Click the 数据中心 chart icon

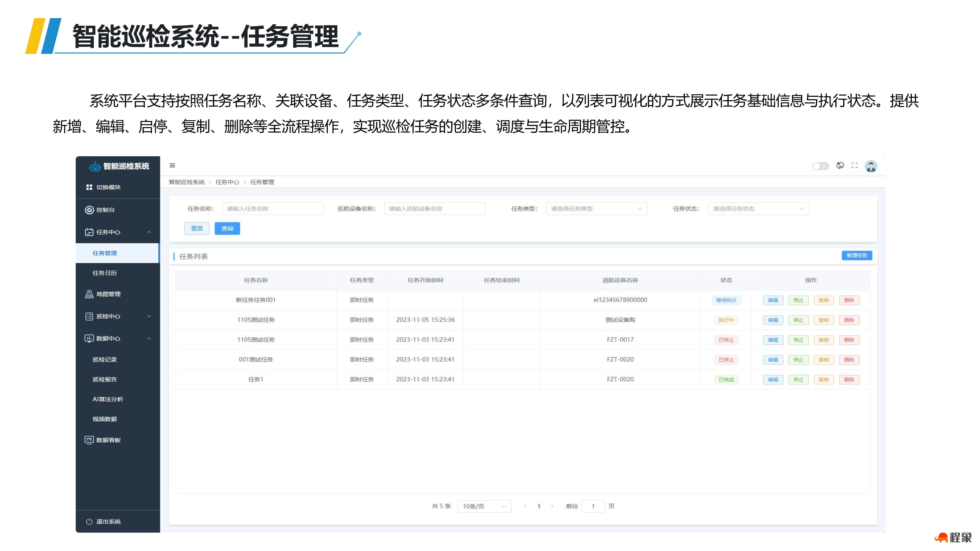tap(89, 338)
